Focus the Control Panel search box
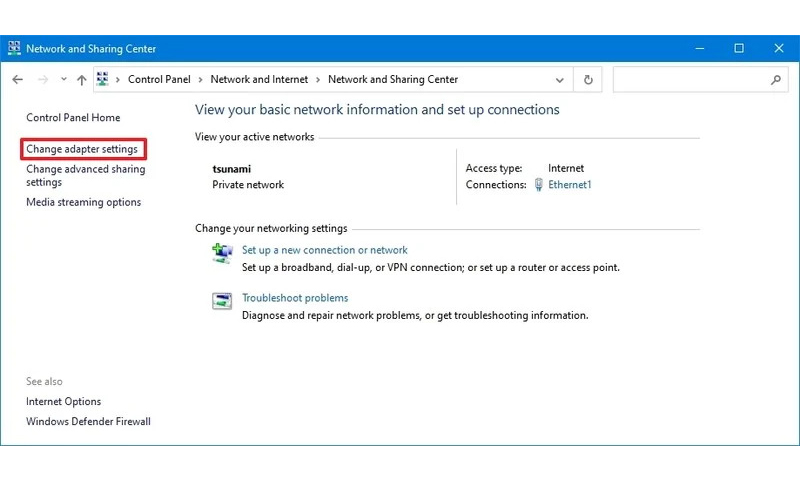 [700, 80]
